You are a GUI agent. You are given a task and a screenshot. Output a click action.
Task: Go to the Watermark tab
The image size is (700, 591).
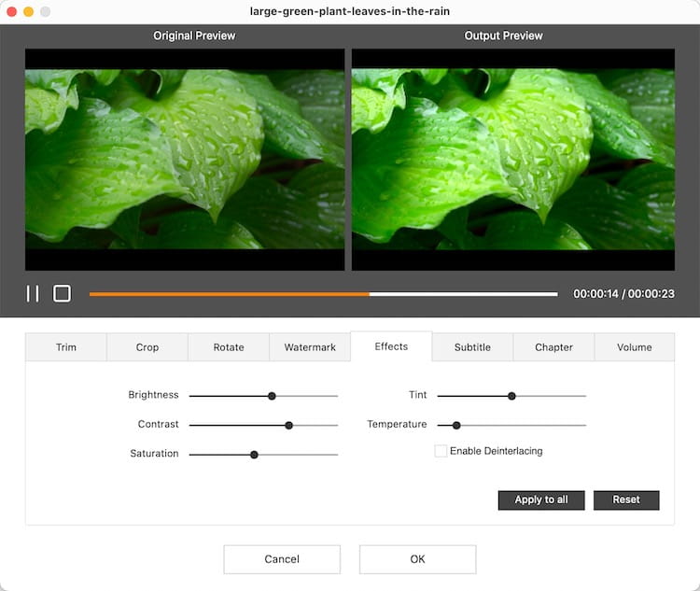(310, 347)
